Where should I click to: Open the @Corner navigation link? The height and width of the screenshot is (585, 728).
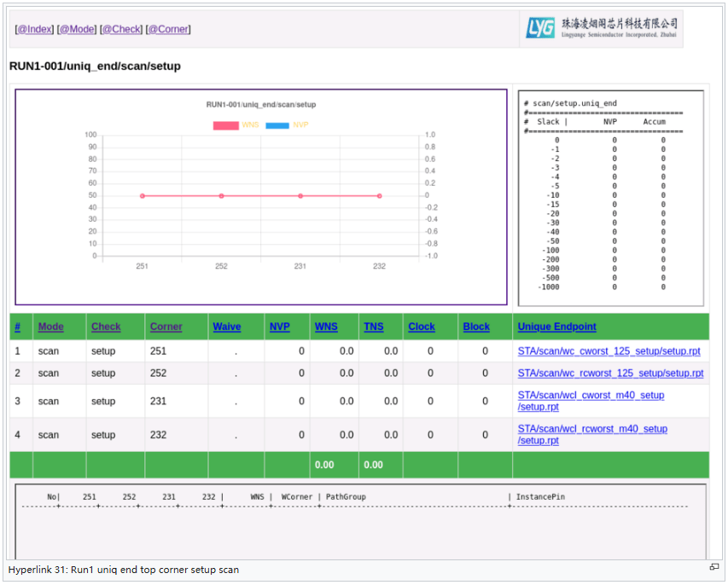(x=167, y=29)
